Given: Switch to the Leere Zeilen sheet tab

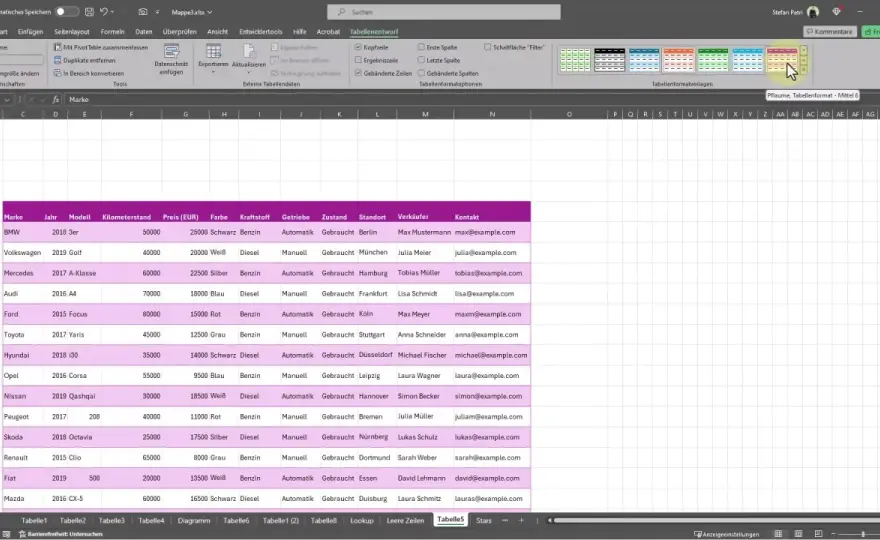Looking at the screenshot, I should coord(405,520).
